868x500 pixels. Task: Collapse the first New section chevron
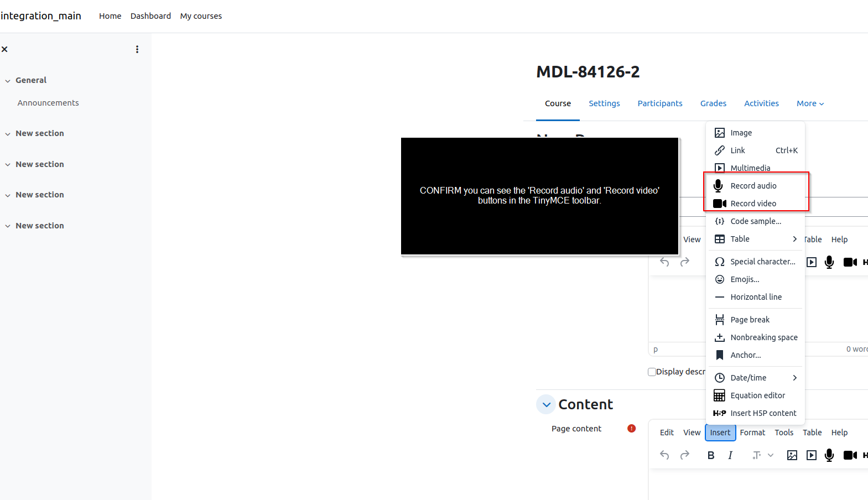click(8, 134)
